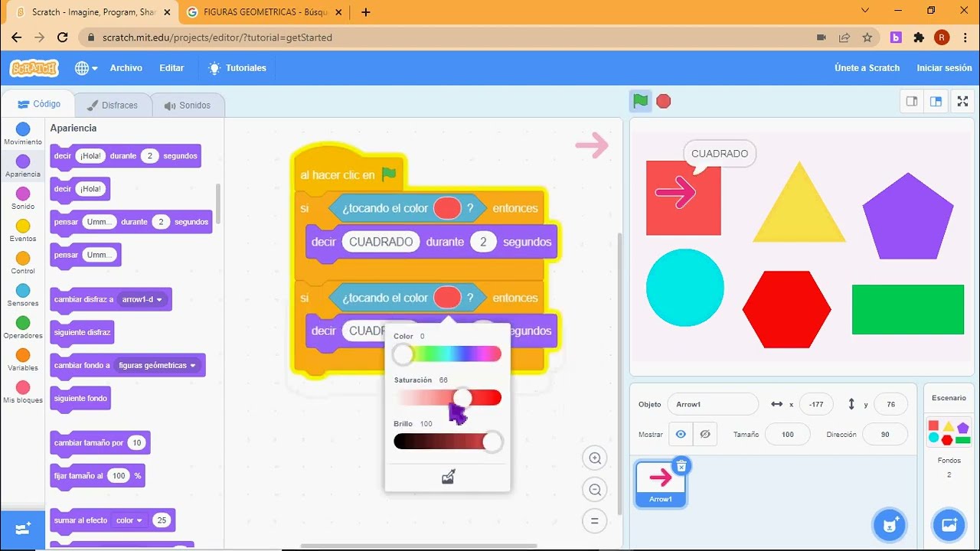The width and height of the screenshot is (980, 551).
Task: Click the red stop button
Action: (664, 101)
